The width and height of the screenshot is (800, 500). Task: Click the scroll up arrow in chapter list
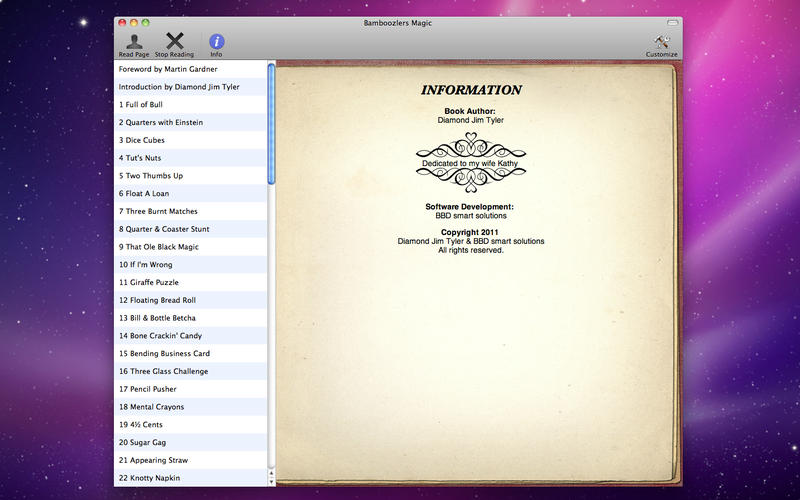point(271,471)
